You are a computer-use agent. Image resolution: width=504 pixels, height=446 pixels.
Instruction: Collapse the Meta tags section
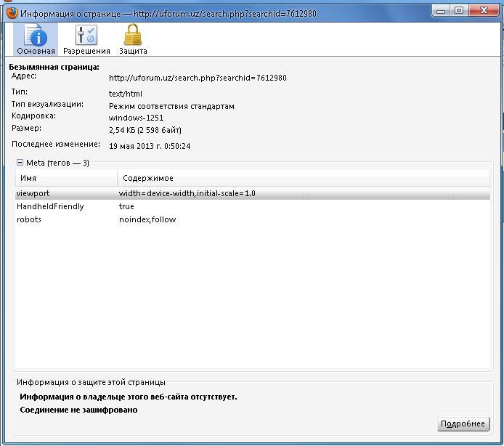coord(20,163)
